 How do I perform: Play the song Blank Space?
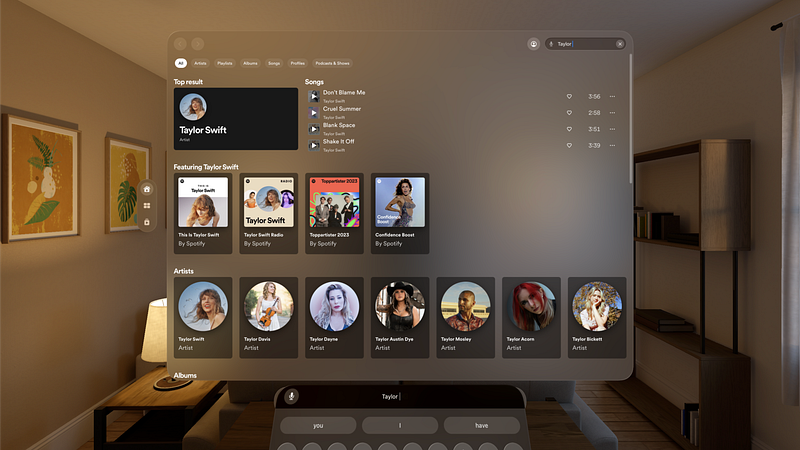point(314,129)
